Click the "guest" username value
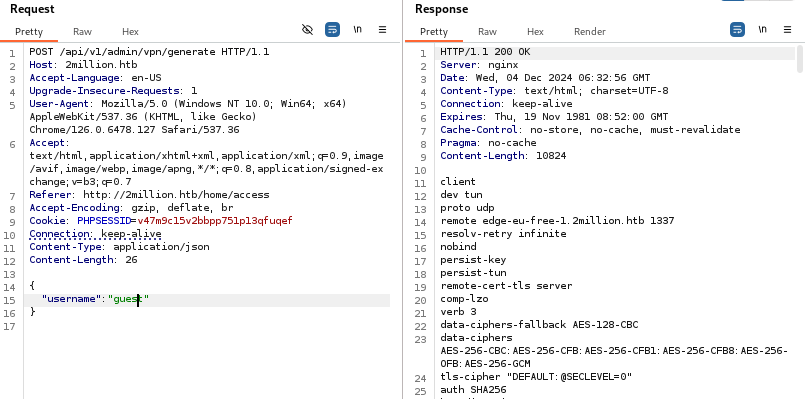Image resolution: width=805 pixels, height=399 pixels. pyautogui.click(x=128, y=299)
